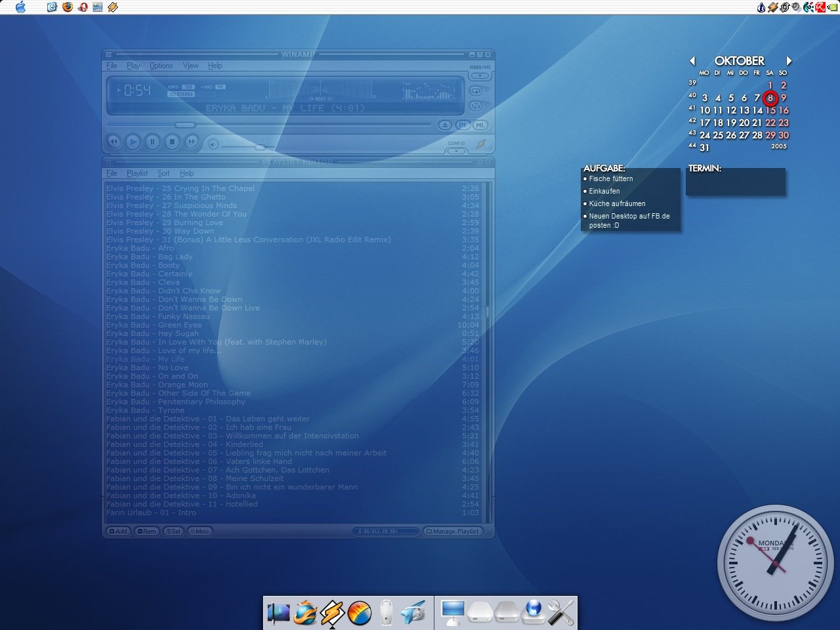Toggle Winamp shuffle mode button
Viewport: 840px width, 630px height.
[x=476, y=106]
